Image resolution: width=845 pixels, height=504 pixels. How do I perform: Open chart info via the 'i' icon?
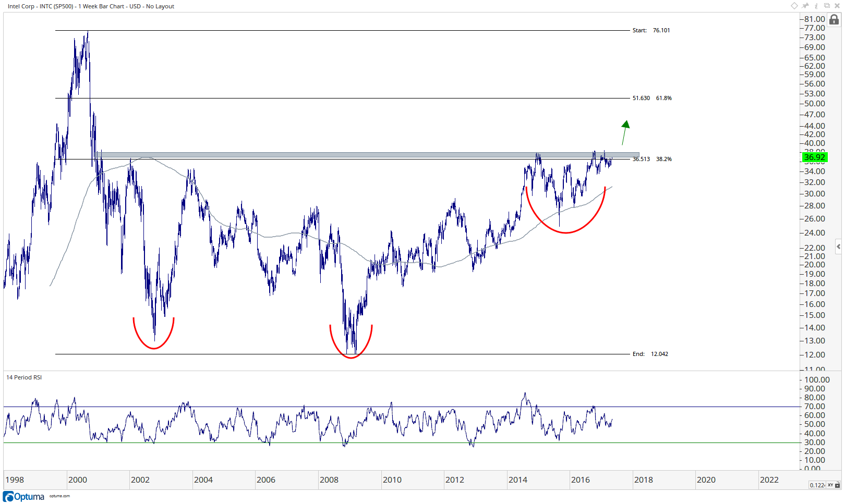(816, 6)
